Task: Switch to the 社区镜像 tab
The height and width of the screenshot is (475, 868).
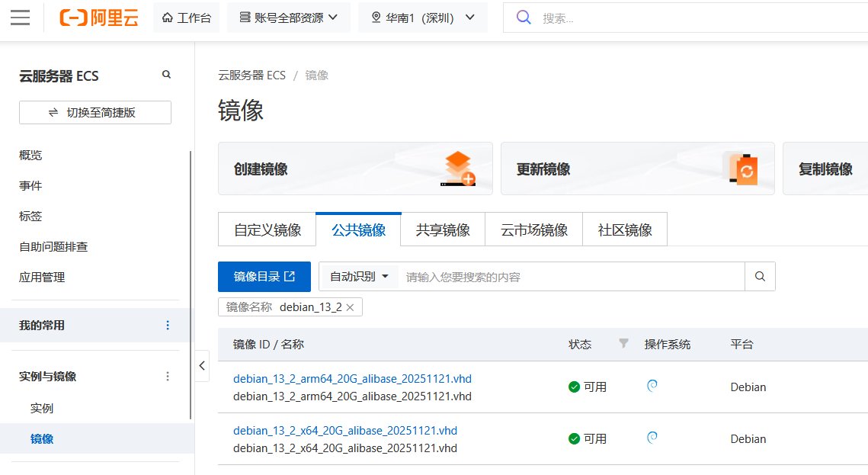Action: point(625,229)
